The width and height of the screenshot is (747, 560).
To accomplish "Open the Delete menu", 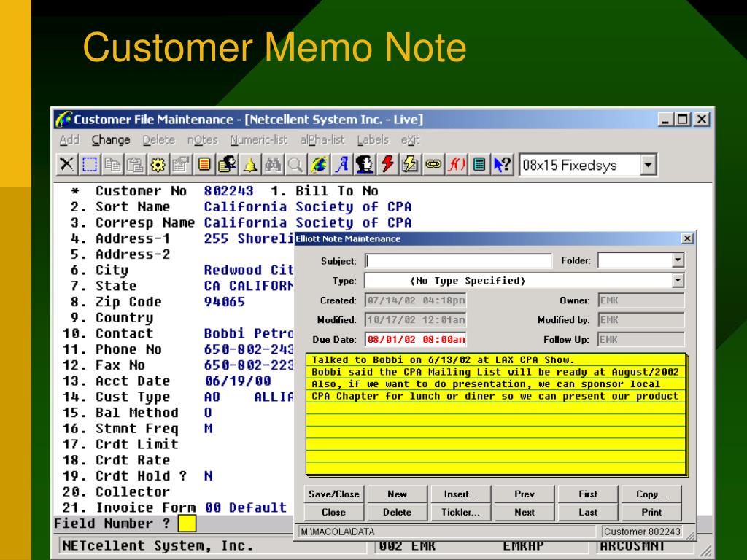I will tap(159, 139).
